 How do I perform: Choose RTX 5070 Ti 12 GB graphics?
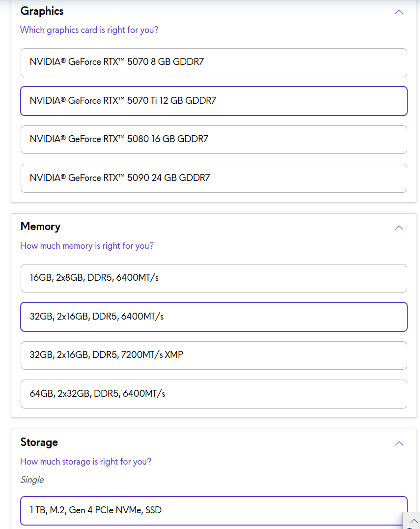point(214,101)
